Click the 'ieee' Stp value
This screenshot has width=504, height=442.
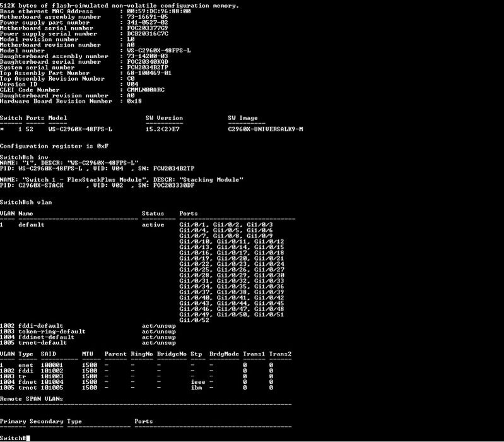point(198,382)
